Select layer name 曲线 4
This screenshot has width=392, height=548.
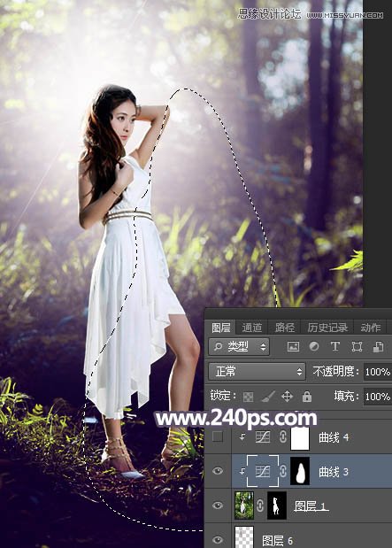(x=334, y=437)
